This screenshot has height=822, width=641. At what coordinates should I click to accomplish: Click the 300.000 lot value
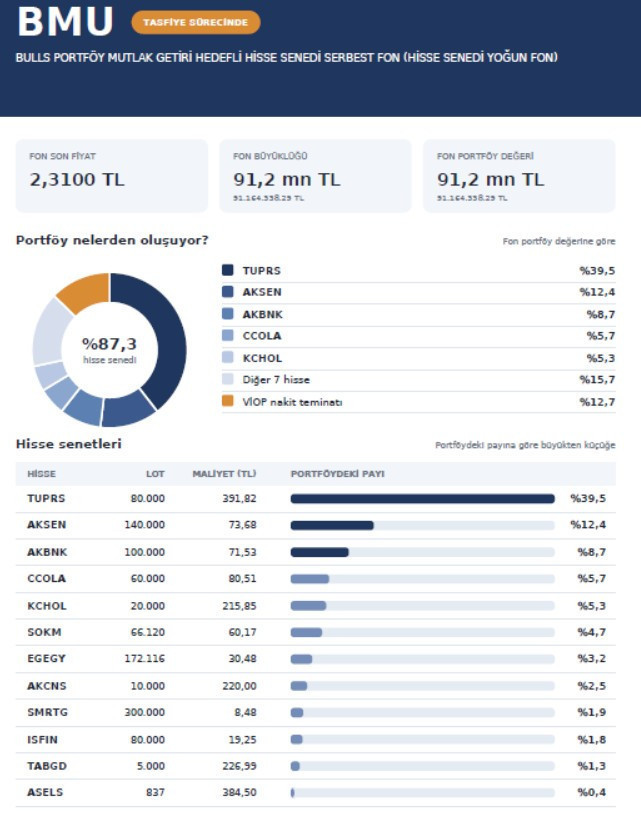click(x=145, y=712)
